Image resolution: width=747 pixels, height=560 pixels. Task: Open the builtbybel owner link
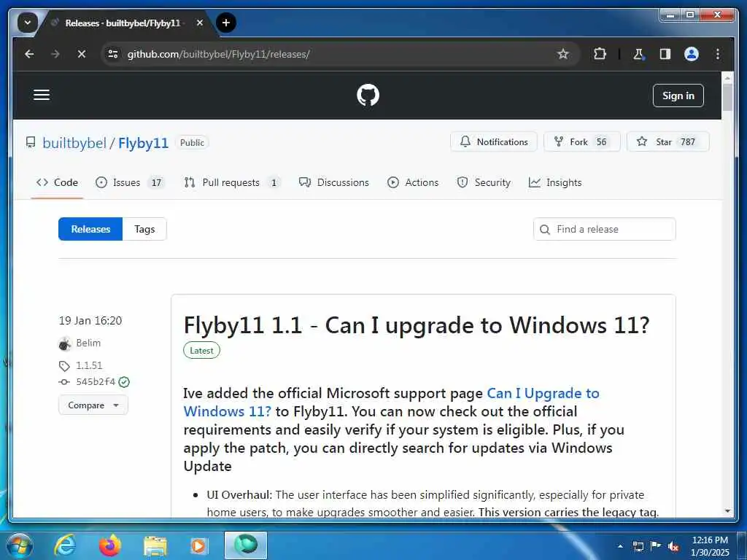[x=74, y=143]
